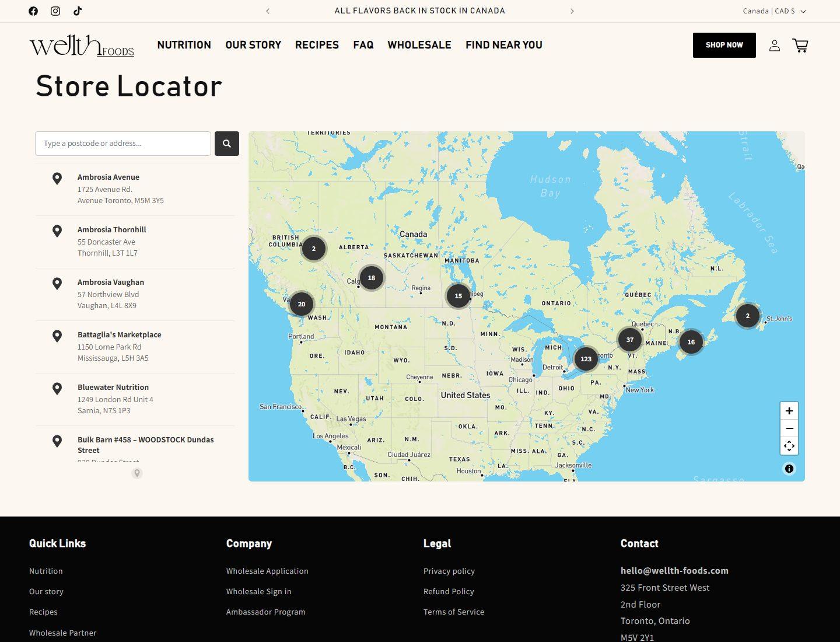840x642 pixels.
Task: Open the Facebook social link
Action: (33, 11)
